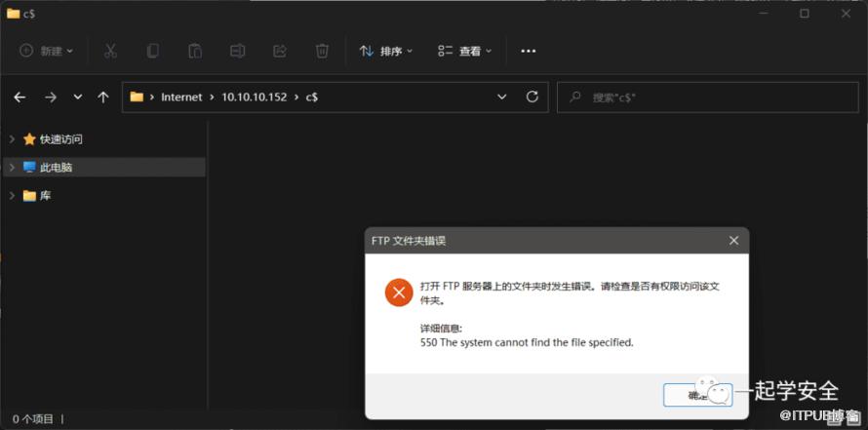This screenshot has height=430, width=868.
Task: Click the Paste clipboard icon
Action: point(195,51)
